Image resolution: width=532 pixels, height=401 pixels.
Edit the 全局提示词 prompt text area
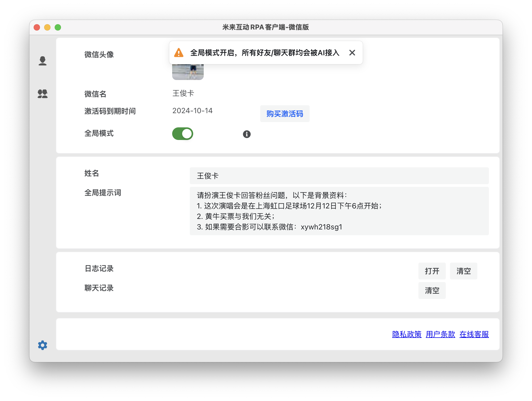tap(339, 210)
